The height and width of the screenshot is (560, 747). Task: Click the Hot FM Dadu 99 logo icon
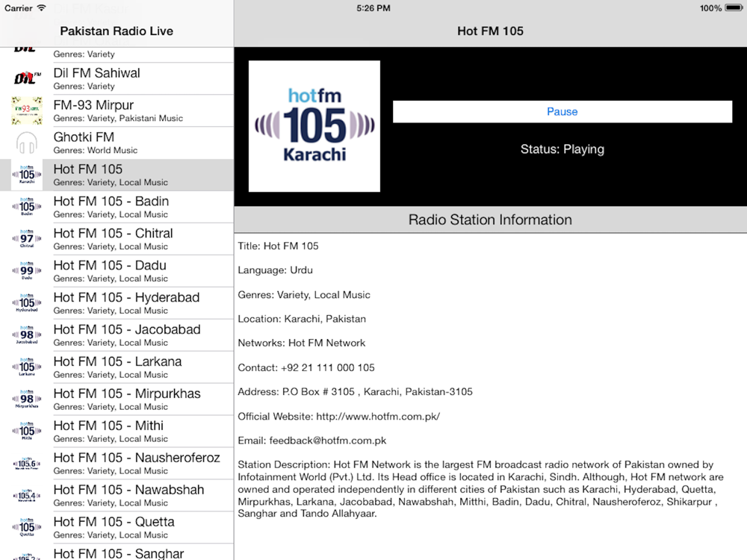click(27, 270)
